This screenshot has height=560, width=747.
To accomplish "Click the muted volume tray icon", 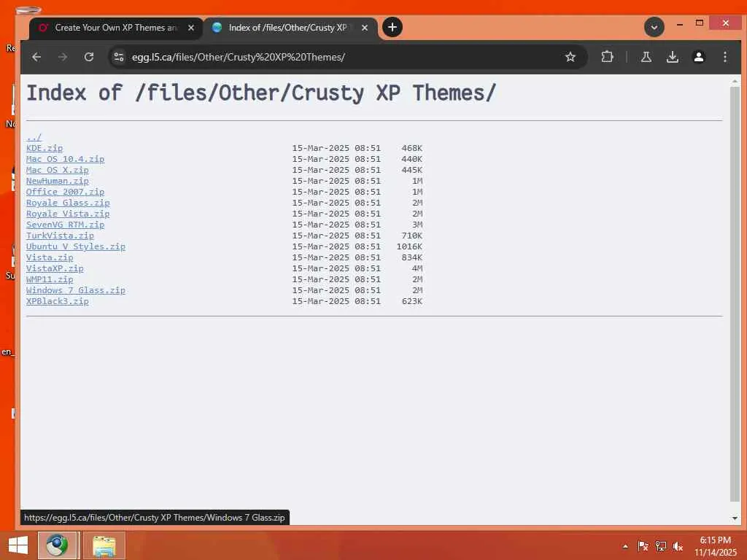I will [678, 546].
